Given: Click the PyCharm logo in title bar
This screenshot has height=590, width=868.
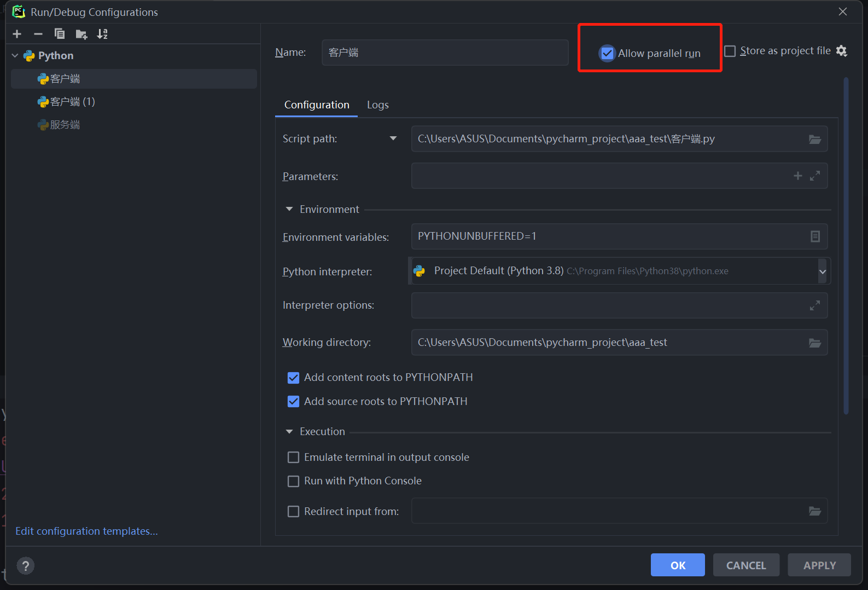Looking at the screenshot, I should click(19, 11).
